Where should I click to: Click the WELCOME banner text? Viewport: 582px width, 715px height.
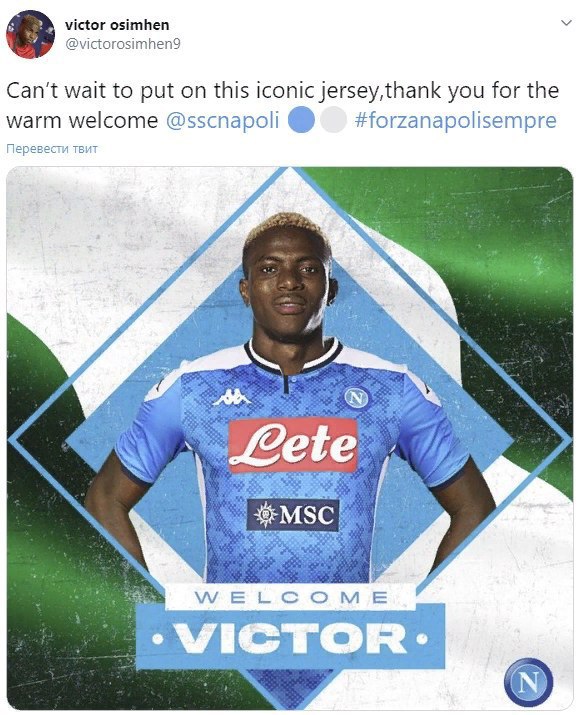291,597
